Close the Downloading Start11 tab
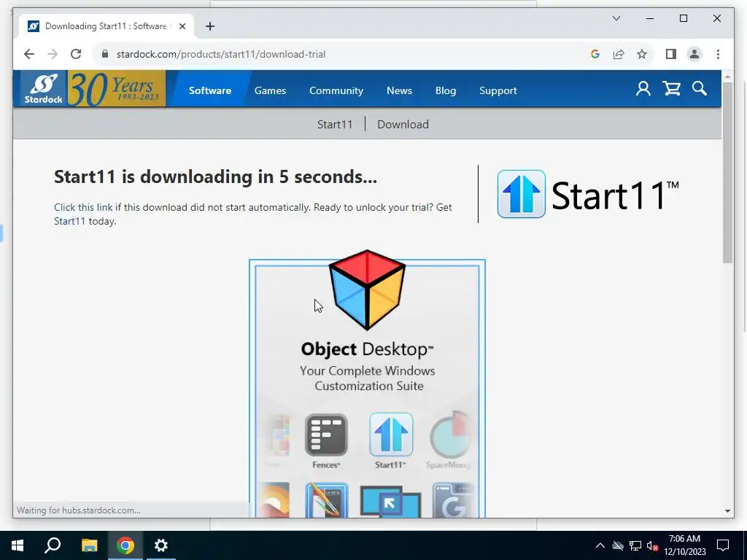 pos(182,26)
